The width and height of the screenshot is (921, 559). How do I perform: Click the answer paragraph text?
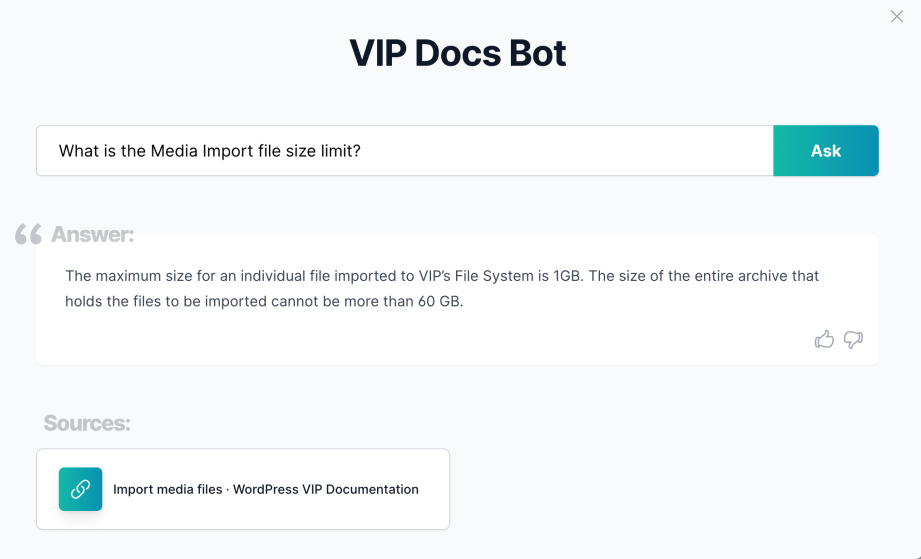coord(442,288)
